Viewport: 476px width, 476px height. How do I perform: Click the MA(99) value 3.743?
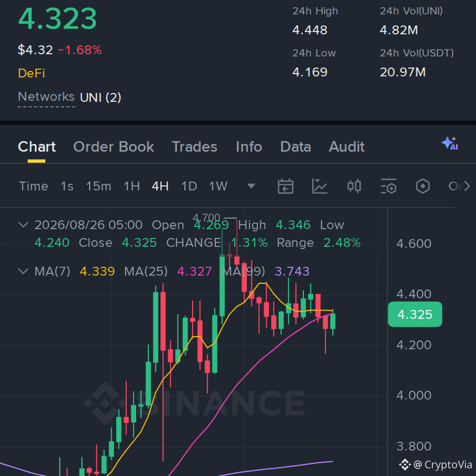pyautogui.click(x=292, y=271)
